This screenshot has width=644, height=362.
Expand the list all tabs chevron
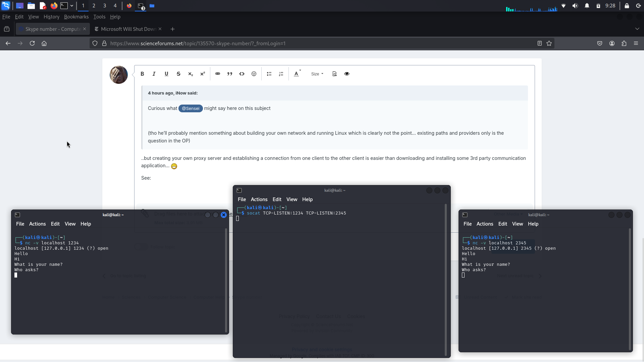(637, 29)
